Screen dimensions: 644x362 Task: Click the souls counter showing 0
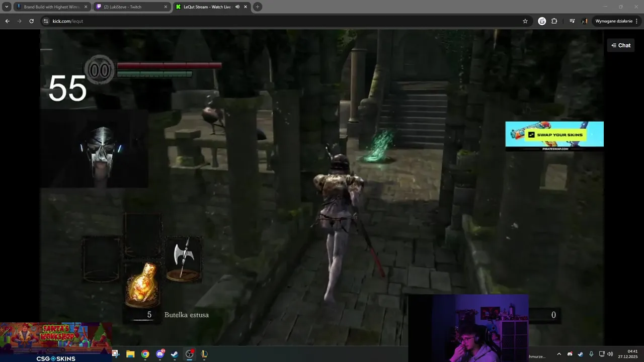tap(553, 315)
